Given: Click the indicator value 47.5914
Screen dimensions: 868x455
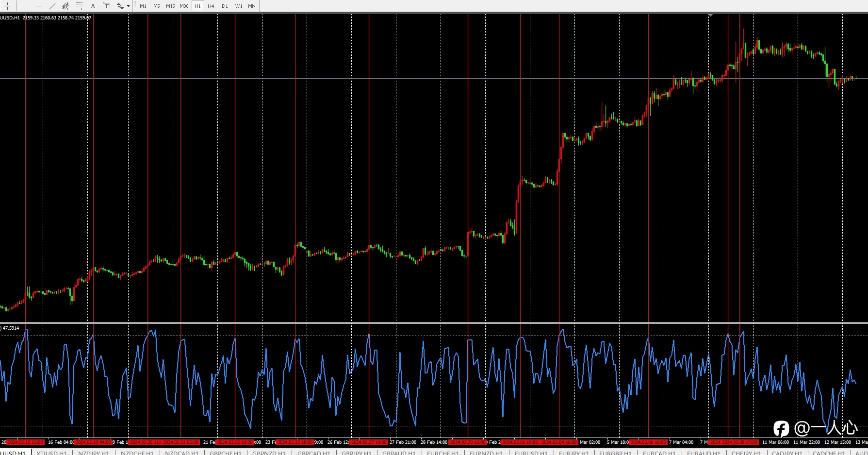Looking at the screenshot, I should pyautogui.click(x=11, y=328).
